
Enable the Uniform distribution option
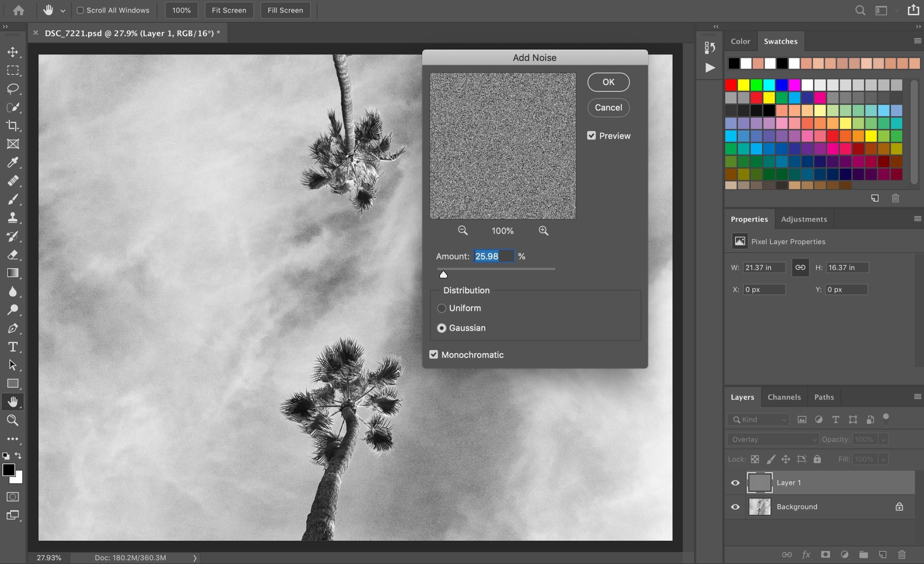pyautogui.click(x=441, y=308)
